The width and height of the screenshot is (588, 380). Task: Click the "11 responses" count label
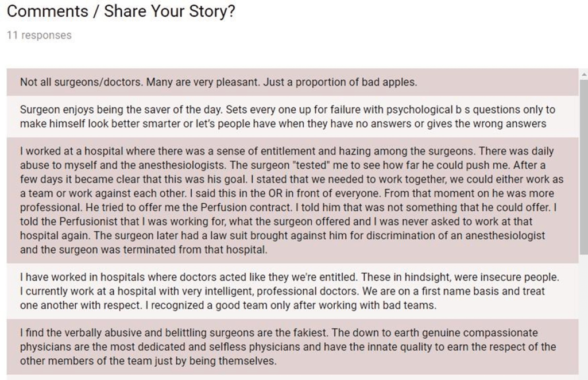pyautogui.click(x=39, y=35)
